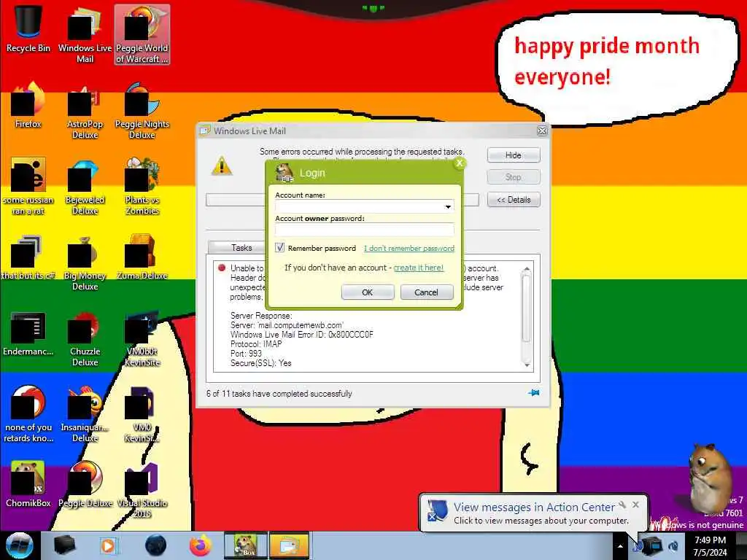Select the AstroPop Deluxe desktop icon
Viewport: 747px width, 560px height.
coord(85,111)
